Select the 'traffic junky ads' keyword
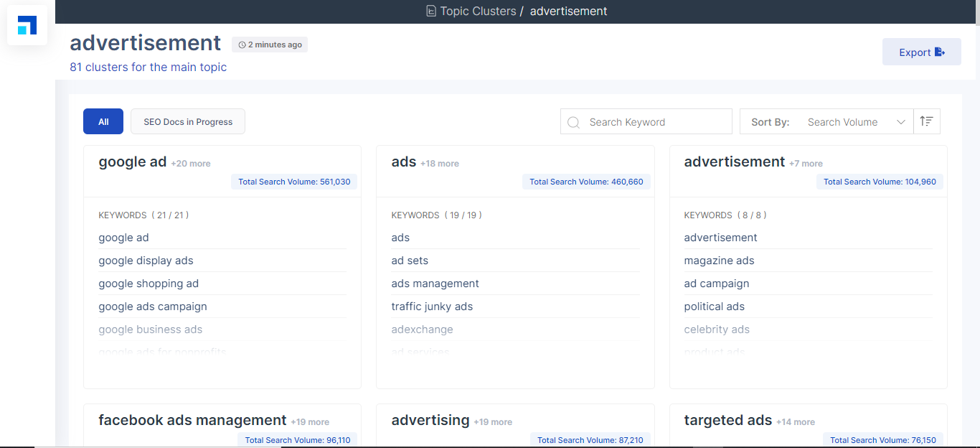The image size is (980, 448). (x=432, y=307)
